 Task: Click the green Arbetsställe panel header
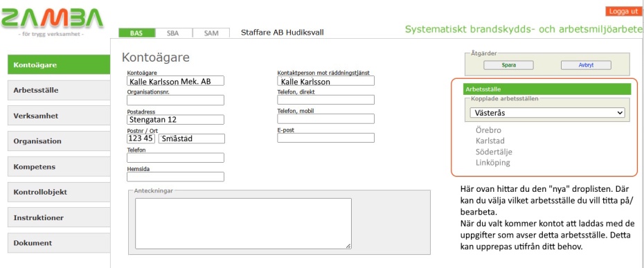(546, 89)
